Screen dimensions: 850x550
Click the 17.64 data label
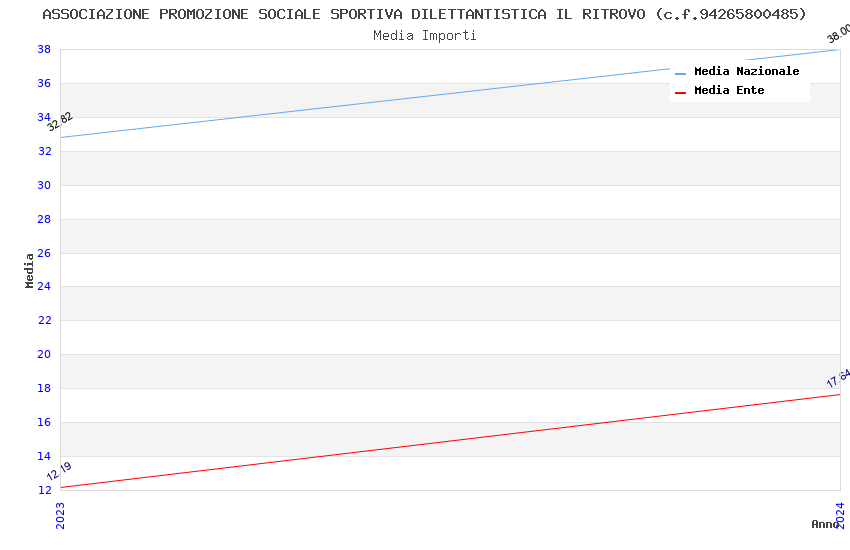tap(839, 378)
